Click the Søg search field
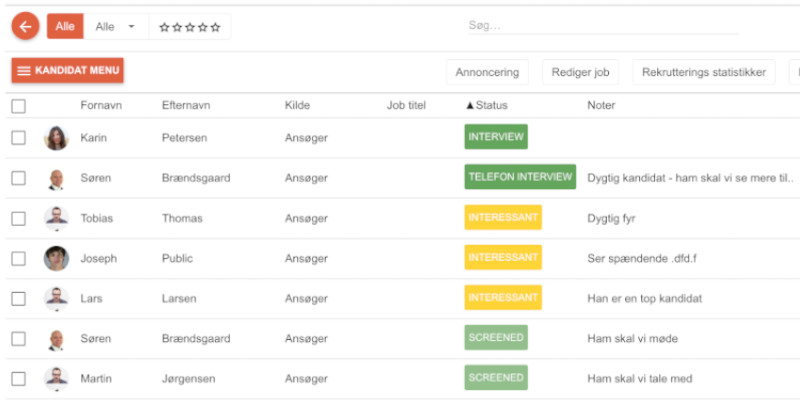Screen dimensions: 800x400 coord(600,26)
